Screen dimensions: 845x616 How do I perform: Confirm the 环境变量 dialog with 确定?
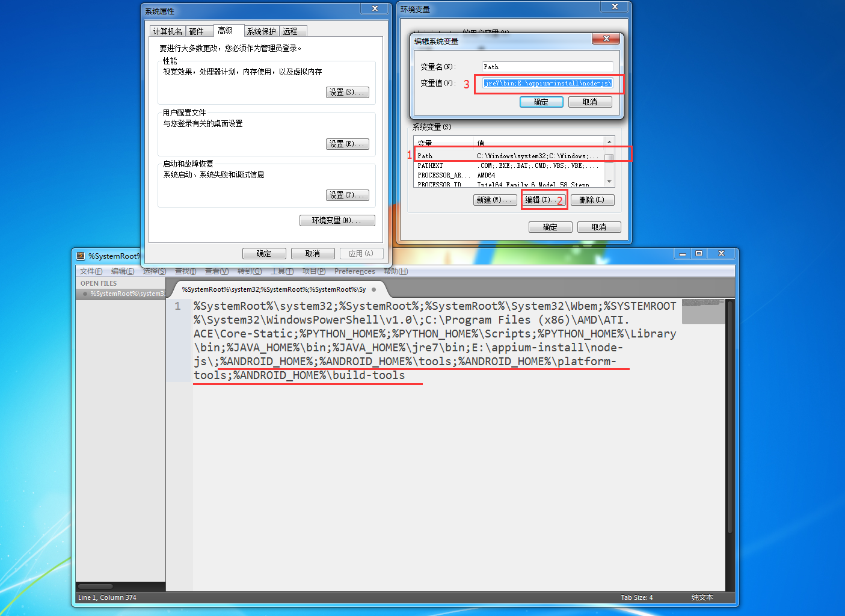pyautogui.click(x=550, y=227)
